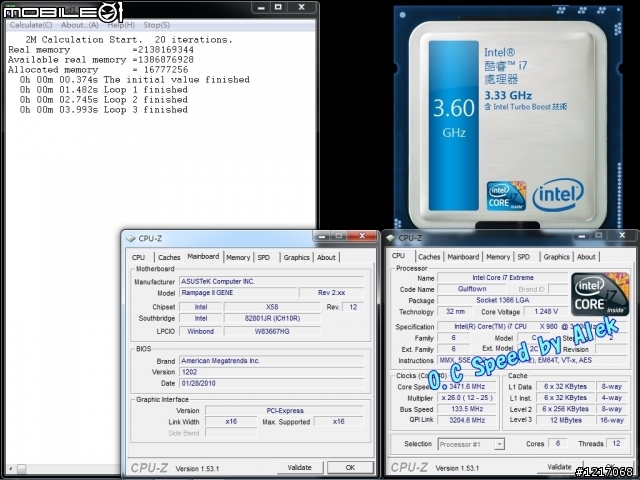Minimize the right CPU-Z window
Viewport: 640px width, 480px height.
click(x=582, y=236)
